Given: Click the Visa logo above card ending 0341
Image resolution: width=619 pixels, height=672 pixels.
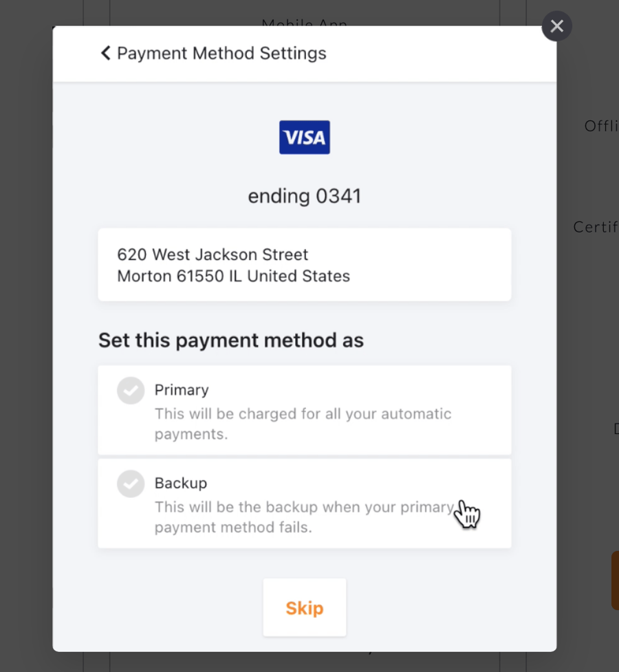Looking at the screenshot, I should pyautogui.click(x=305, y=137).
